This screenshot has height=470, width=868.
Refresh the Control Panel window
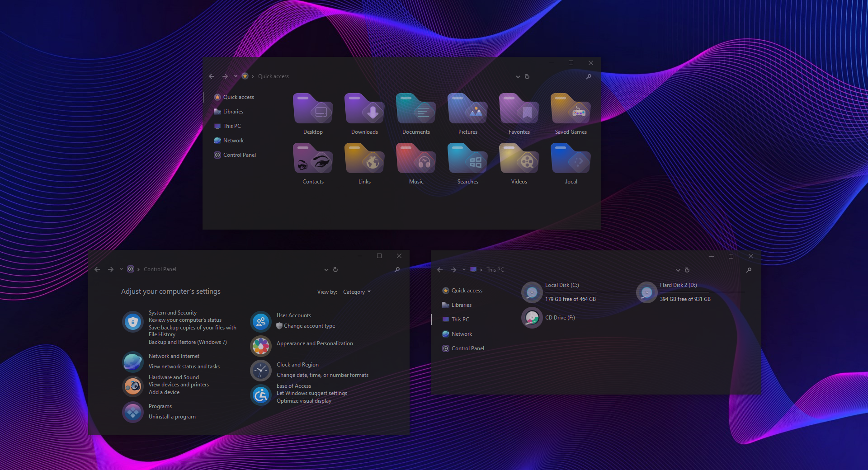click(x=335, y=269)
